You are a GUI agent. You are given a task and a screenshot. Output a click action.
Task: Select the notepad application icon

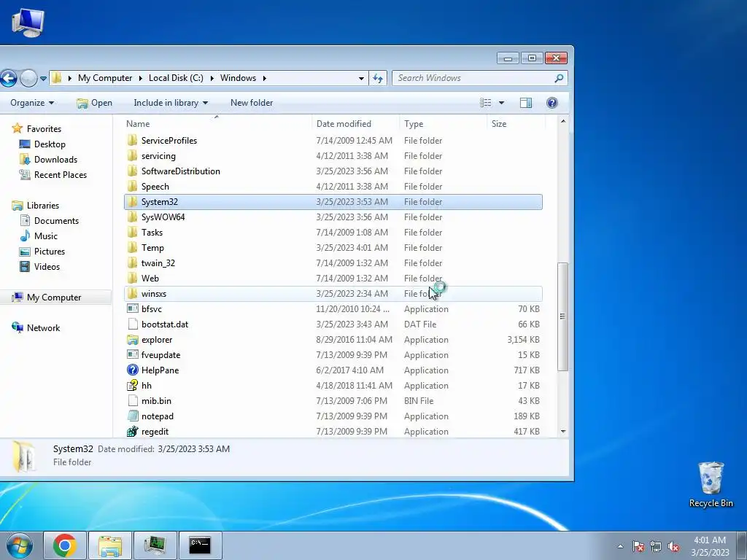[x=133, y=416]
